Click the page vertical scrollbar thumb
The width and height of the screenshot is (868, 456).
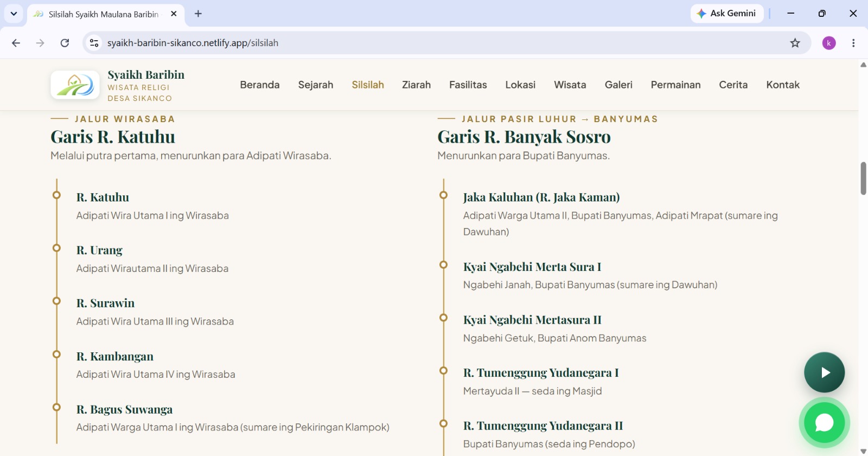pos(863,178)
